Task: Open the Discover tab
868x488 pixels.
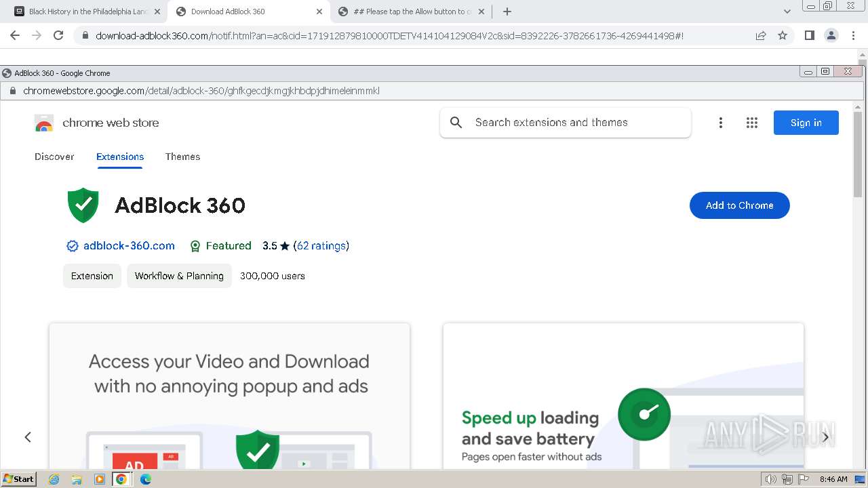Action: point(54,157)
